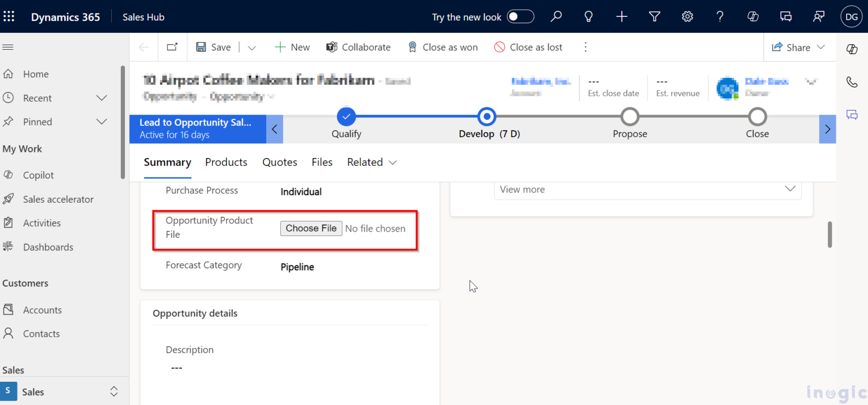Viewport: 868px width, 405px height.
Task: Click Close as won button
Action: point(442,47)
